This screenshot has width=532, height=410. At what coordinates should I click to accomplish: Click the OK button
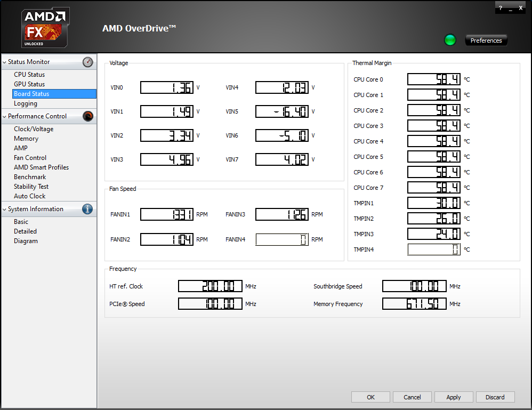coord(370,397)
